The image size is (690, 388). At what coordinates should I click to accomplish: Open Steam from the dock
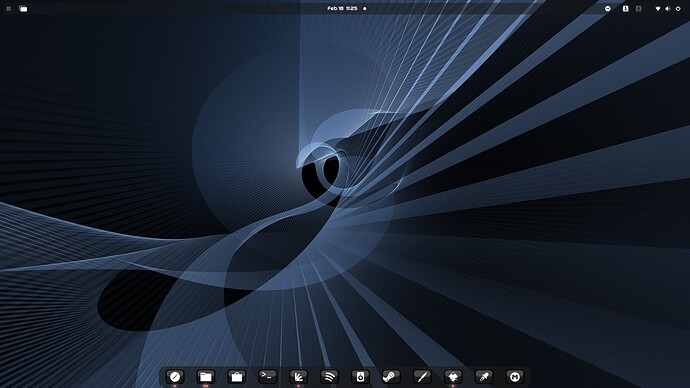click(x=391, y=377)
